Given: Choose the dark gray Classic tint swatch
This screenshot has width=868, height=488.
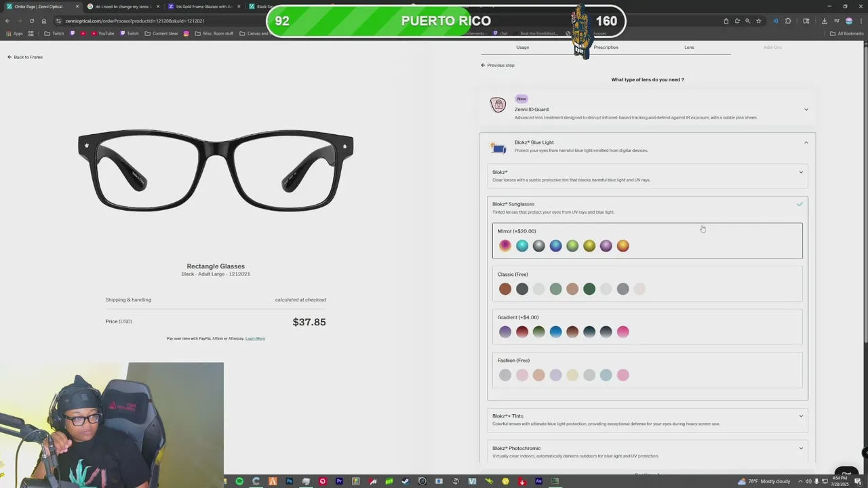Looking at the screenshot, I should (522, 289).
